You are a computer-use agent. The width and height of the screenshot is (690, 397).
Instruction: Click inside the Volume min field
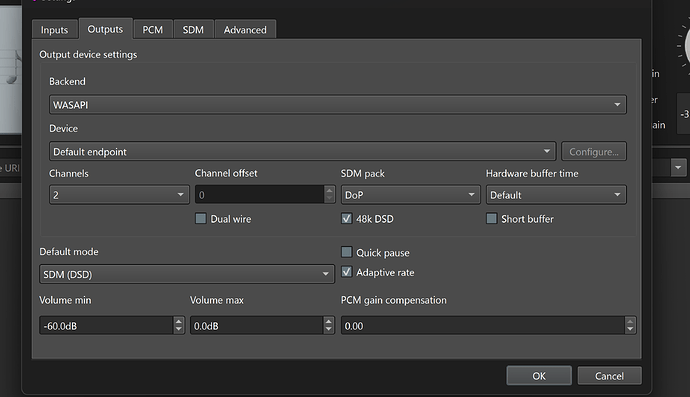coord(106,326)
